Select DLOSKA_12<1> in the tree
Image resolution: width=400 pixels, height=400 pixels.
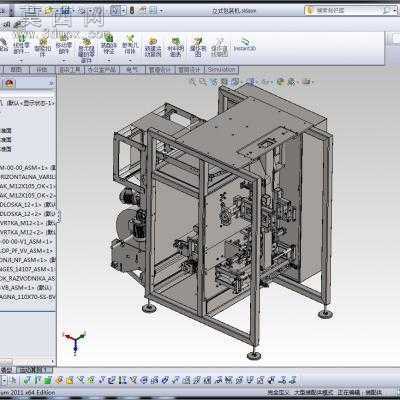coord(28,204)
